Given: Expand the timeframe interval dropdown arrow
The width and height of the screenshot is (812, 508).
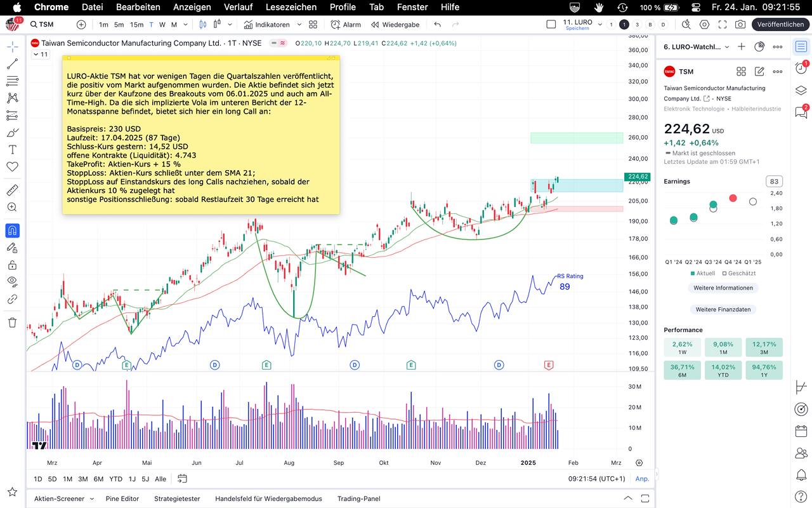Looking at the screenshot, I should (185, 25).
